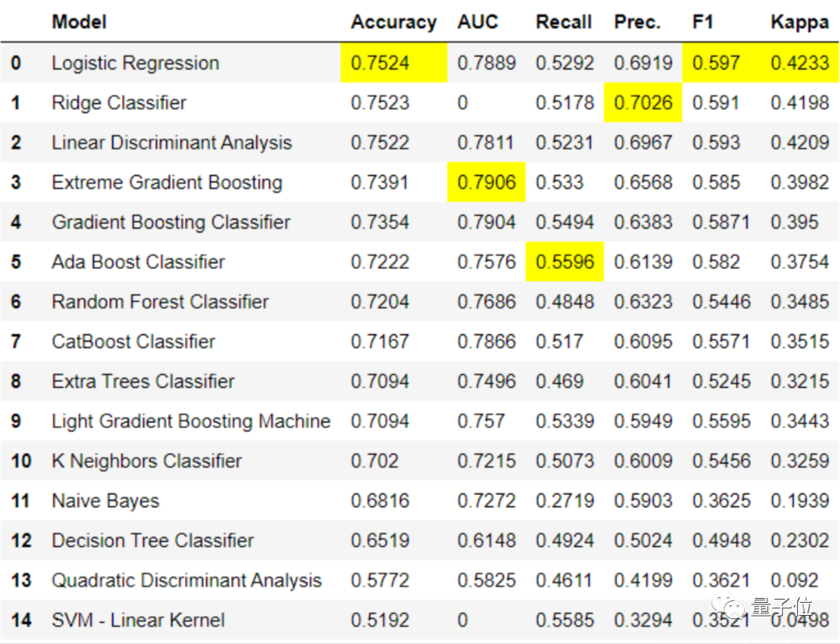
Task: Select highlighted recall value 0.5596
Action: (565, 262)
